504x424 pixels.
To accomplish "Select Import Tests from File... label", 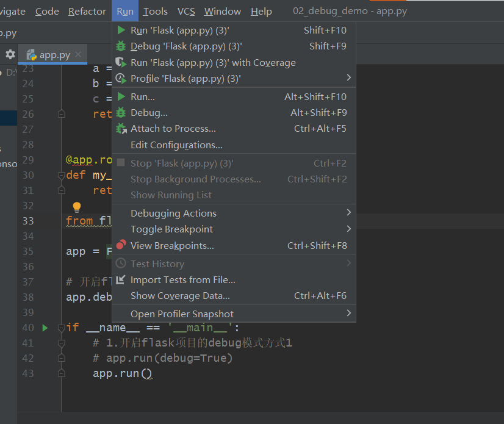I will click(x=183, y=279).
